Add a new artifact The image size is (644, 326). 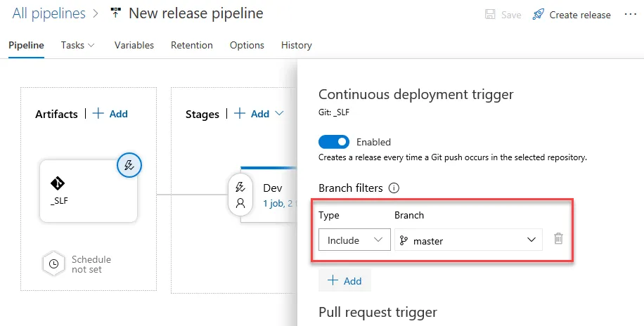pos(110,114)
